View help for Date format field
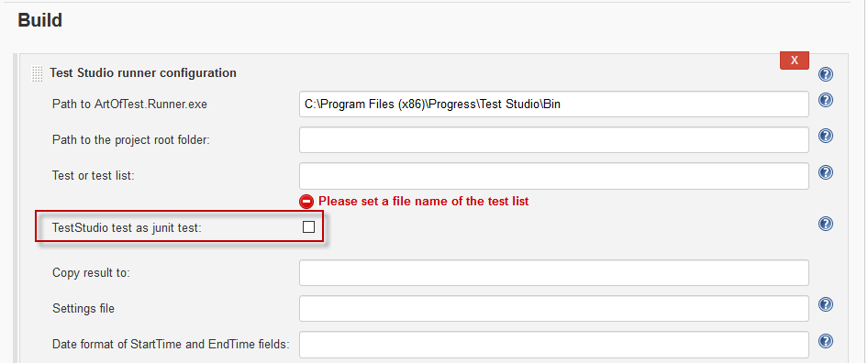This screenshot has width=868, height=363. [x=826, y=340]
